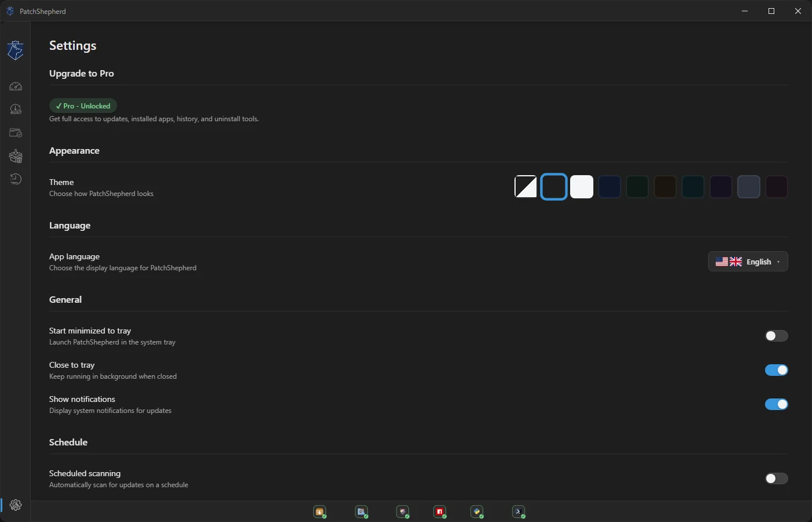Choose the dark green theme swatch
Viewport: 812px width, 522px height.
(x=637, y=187)
